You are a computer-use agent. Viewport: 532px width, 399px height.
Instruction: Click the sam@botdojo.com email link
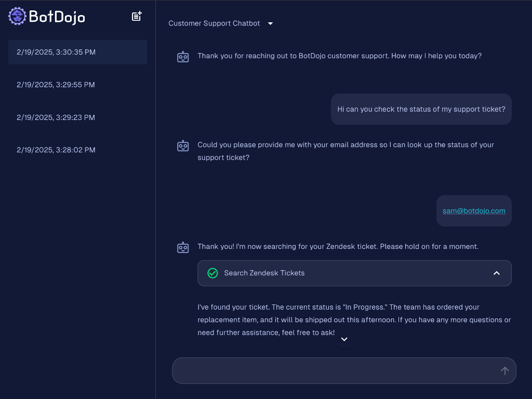[x=474, y=211]
